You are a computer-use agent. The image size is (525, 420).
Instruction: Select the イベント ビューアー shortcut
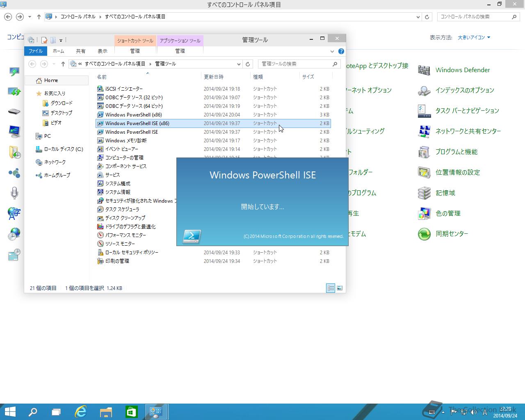[x=121, y=149]
